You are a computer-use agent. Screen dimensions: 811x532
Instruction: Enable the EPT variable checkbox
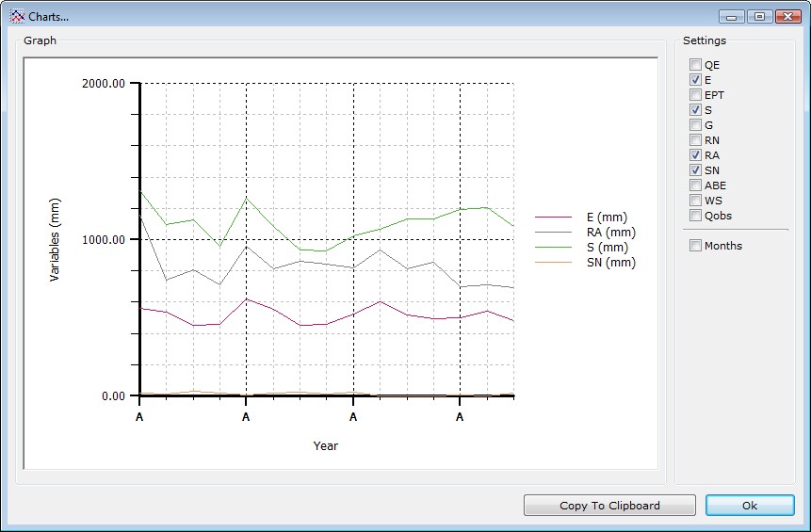(x=695, y=95)
